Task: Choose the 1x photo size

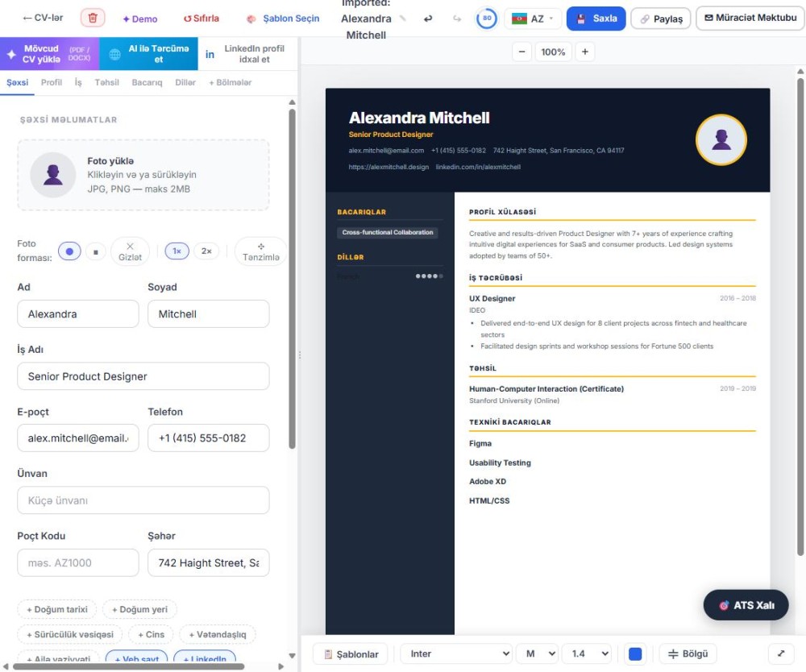Action: [177, 251]
